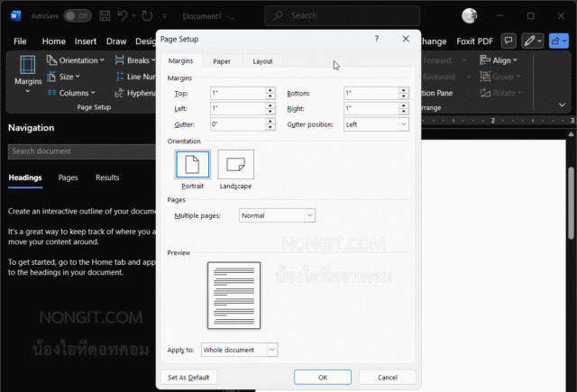Click the Orientation icon in ribbon
577x392 pixels.
pyautogui.click(x=51, y=60)
